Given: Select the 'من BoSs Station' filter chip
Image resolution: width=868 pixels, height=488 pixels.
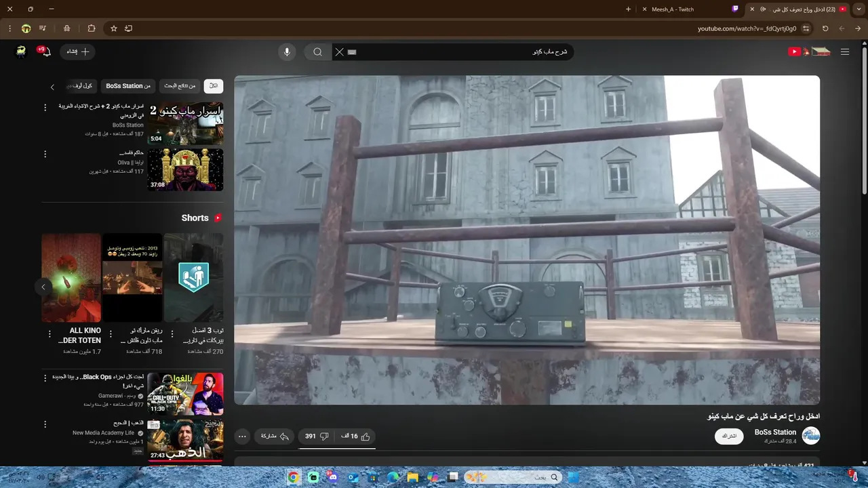Looking at the screenshot, I should (x=128, y=86).
